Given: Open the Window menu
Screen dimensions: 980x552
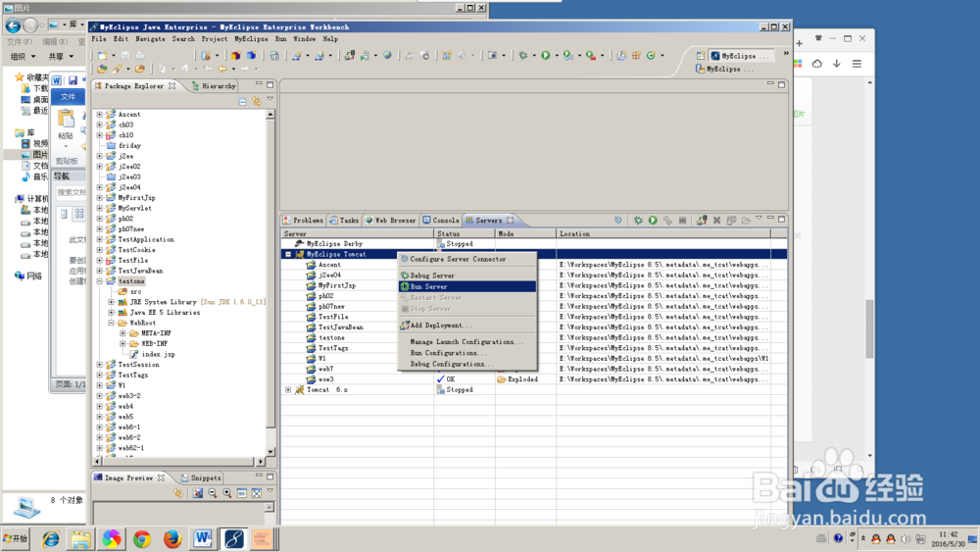Looking at the screenshot, I should [305, 39].
